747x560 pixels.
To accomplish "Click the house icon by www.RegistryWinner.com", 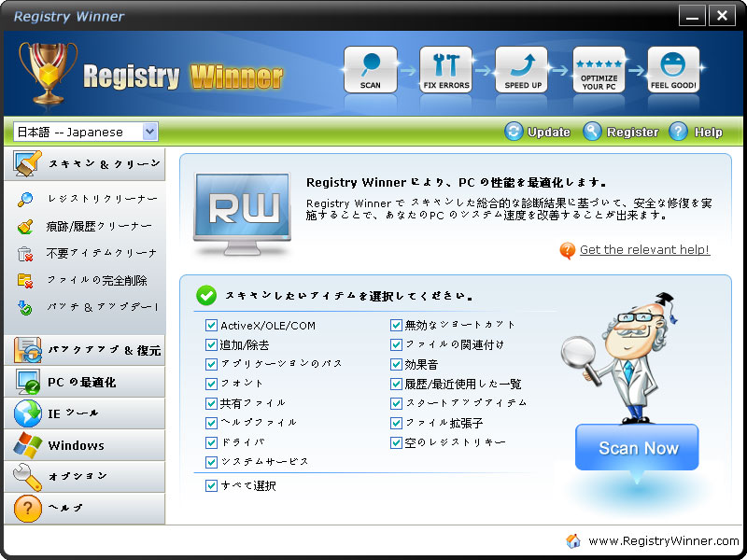I will [573, 541].
